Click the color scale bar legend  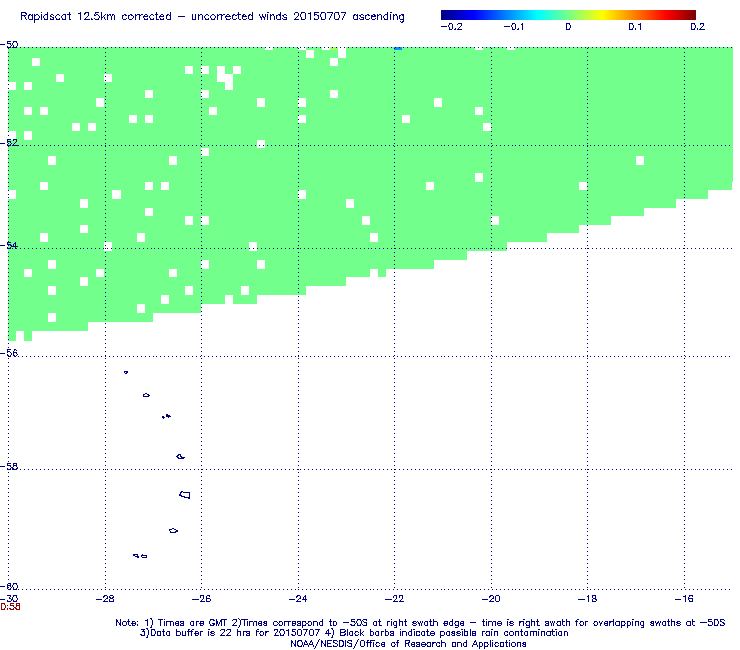tap(568, 15)
